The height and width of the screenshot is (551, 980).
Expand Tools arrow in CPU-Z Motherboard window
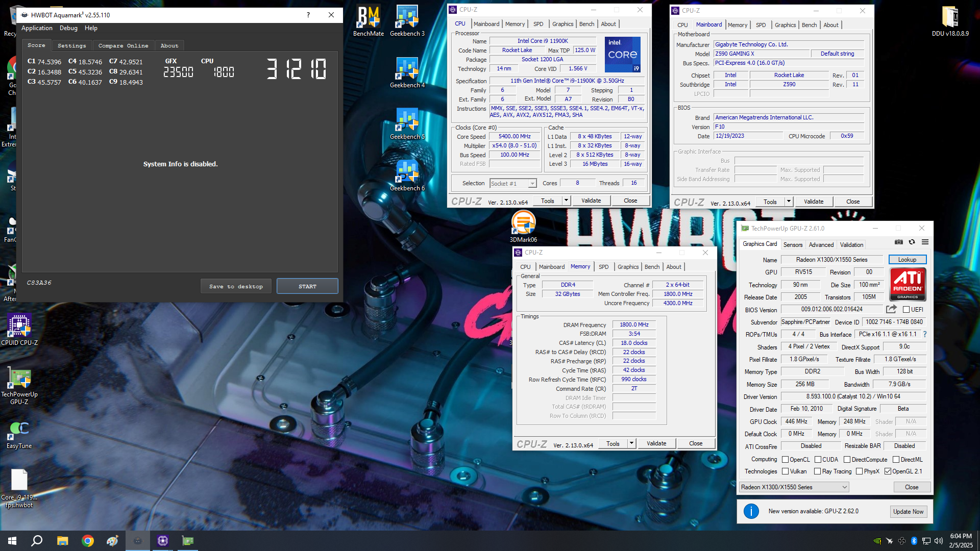pyautogui.click(x=789, y=202)
